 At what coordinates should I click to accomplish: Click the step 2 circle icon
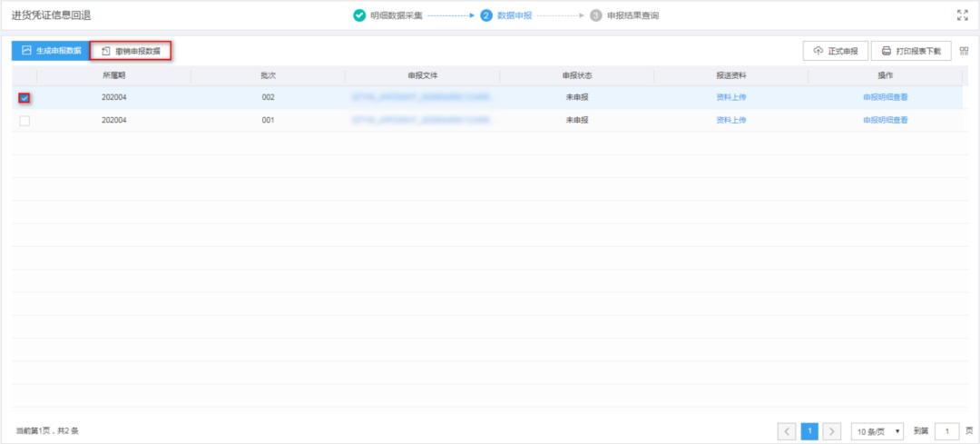pyautogui.click(x=486, y=15)
